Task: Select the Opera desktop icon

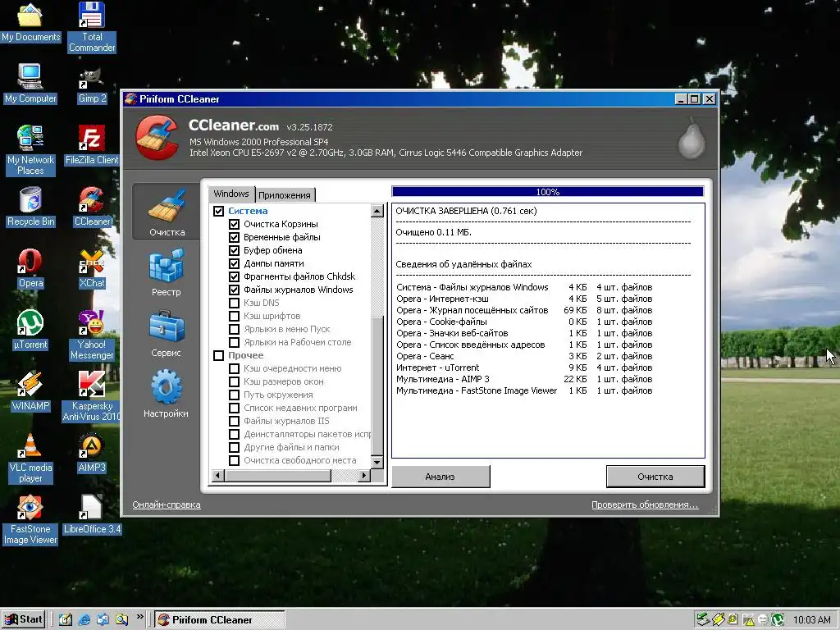Action: coord(30,268)
